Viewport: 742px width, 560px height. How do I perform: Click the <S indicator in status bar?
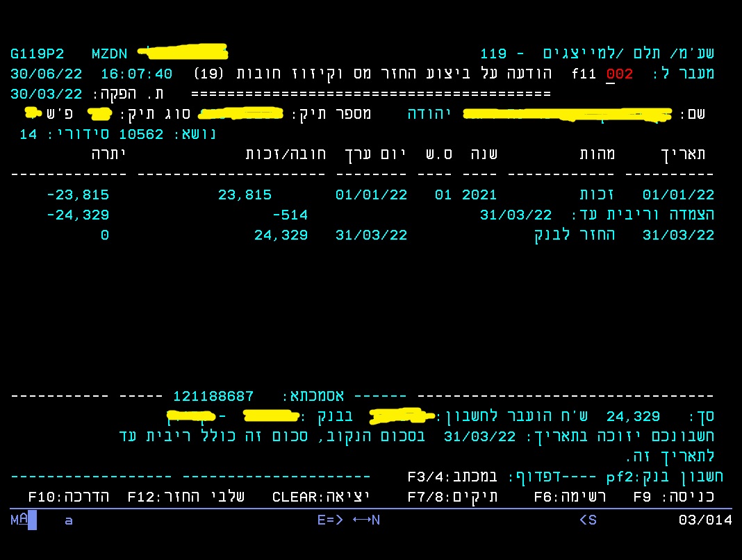[x=588, y=520]
